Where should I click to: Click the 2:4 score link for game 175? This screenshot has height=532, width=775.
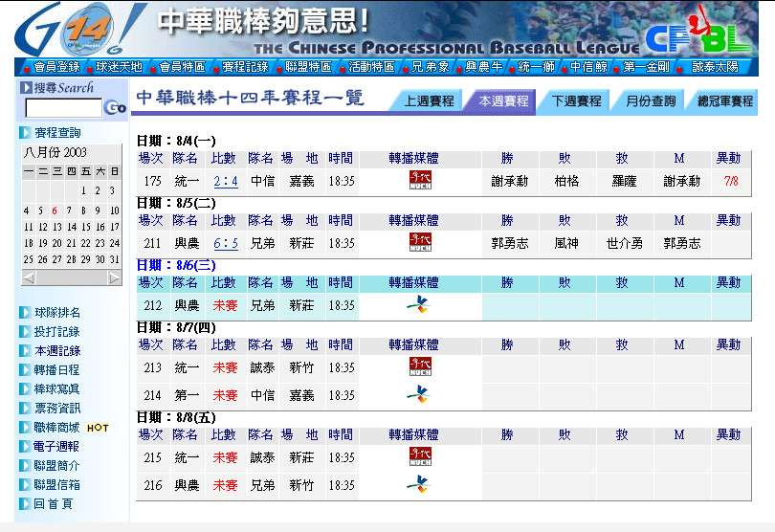click(x=226, y=182)
